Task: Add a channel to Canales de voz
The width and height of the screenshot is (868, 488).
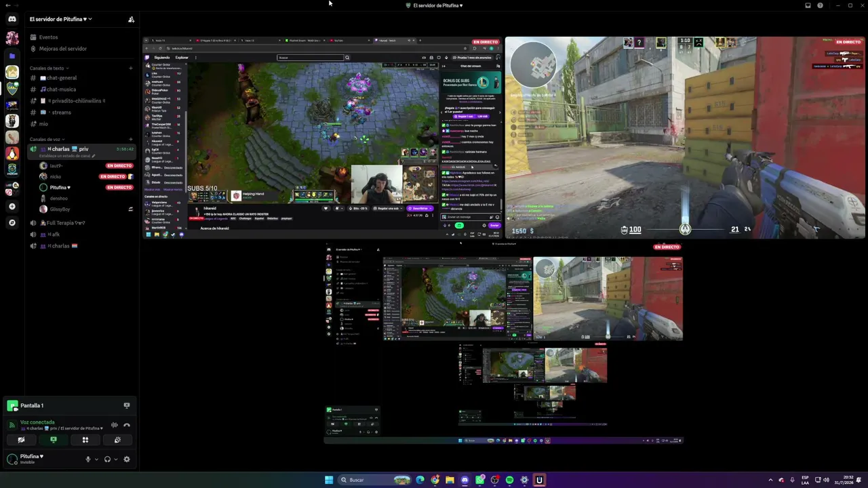Action: tap(131, 139)
